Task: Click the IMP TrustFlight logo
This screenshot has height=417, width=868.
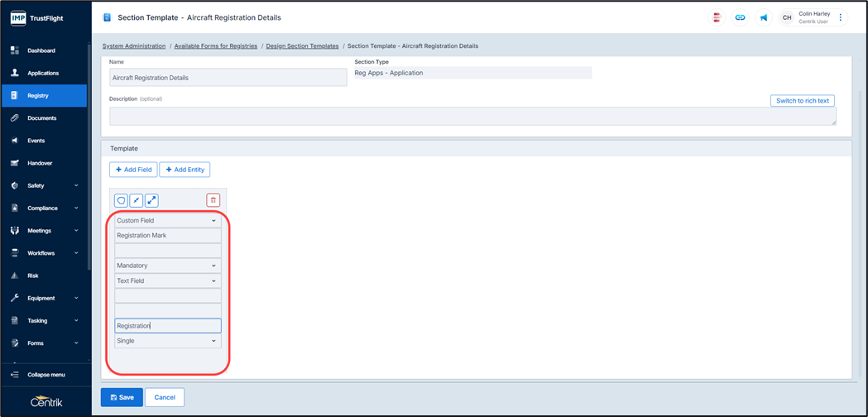Action: [36, 18]
